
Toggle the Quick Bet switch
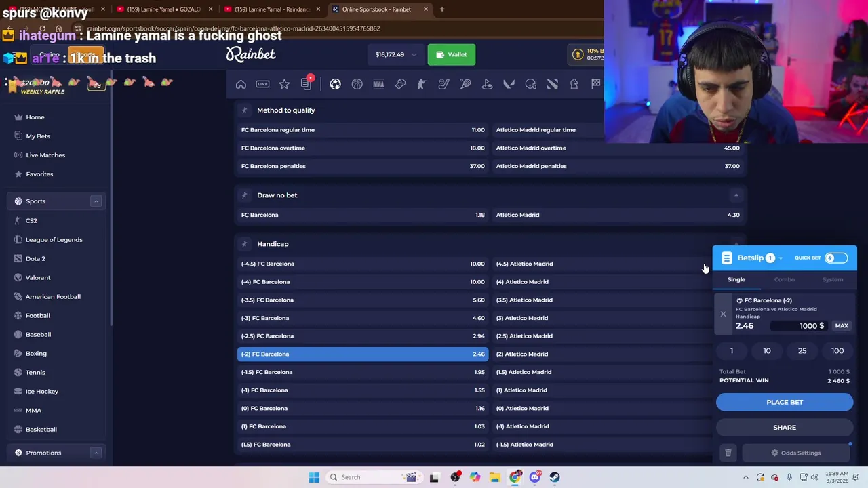(835, 258)
